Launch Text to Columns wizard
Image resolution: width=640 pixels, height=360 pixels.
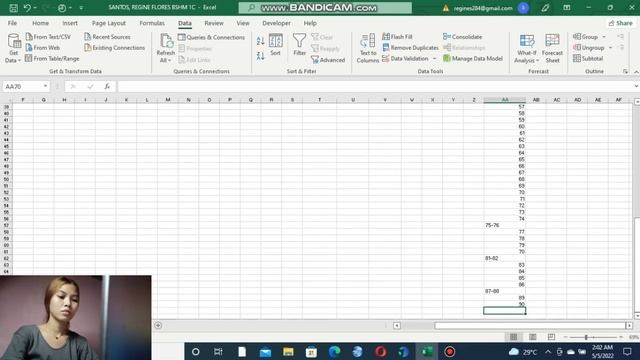pos(368,48)
